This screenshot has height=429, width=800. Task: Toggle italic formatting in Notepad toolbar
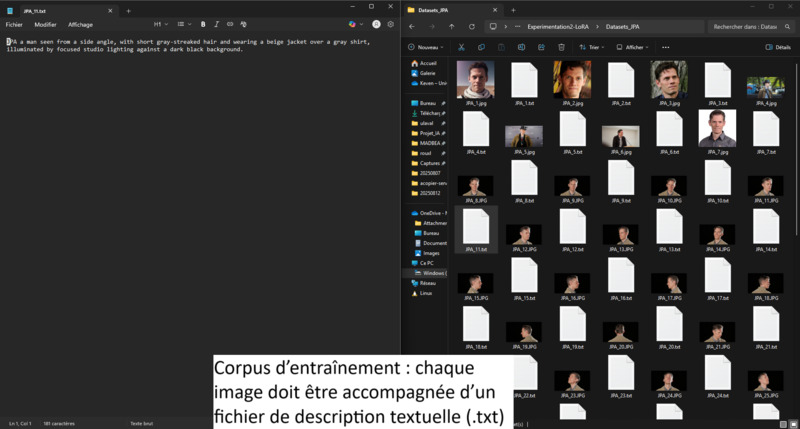(216, 24)
